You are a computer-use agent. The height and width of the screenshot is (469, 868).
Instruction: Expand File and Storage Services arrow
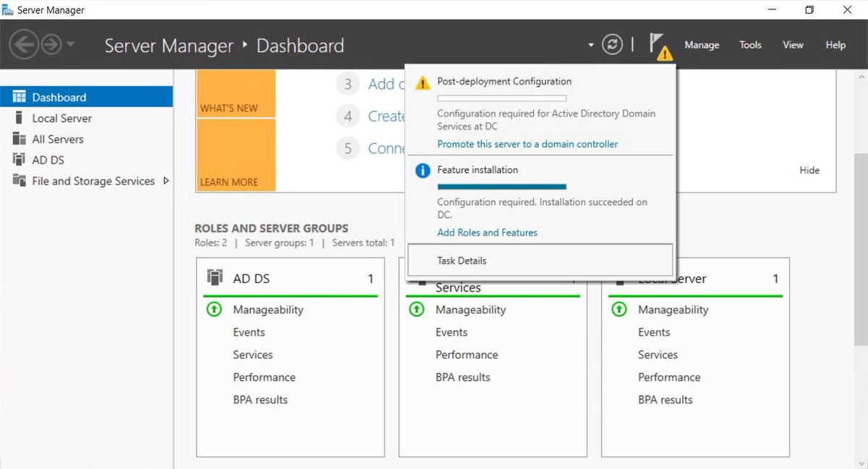[166, 181]
